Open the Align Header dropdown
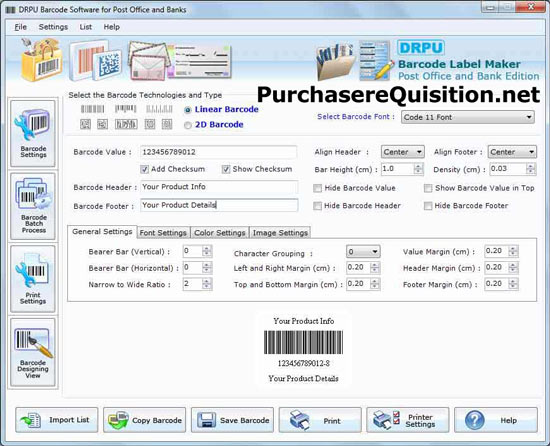The width and height of the screenshot is (550, 446). [x=402, y=152]
